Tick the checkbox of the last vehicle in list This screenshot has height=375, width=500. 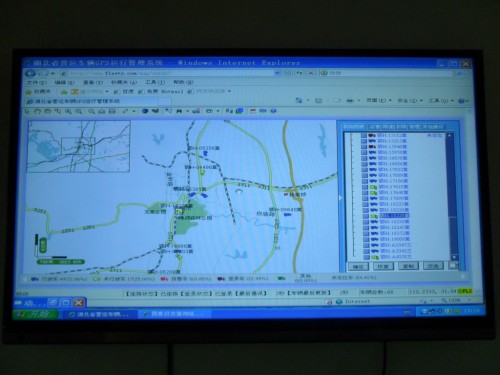coord(367,257)
